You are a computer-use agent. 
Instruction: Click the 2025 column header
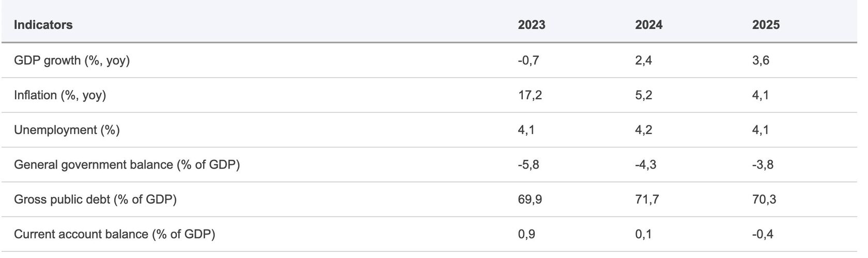[766, 25]
